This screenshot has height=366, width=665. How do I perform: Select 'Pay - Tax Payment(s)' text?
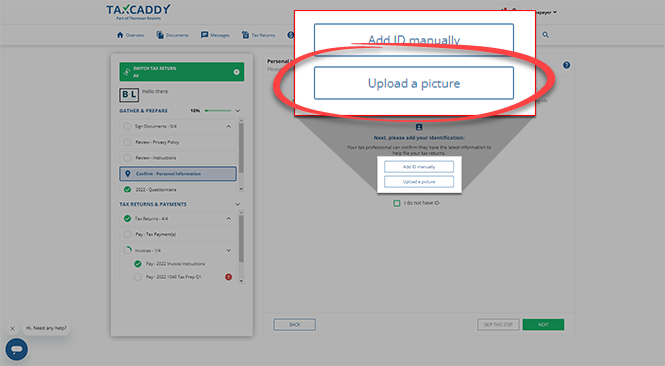click(x=155, y=234)
